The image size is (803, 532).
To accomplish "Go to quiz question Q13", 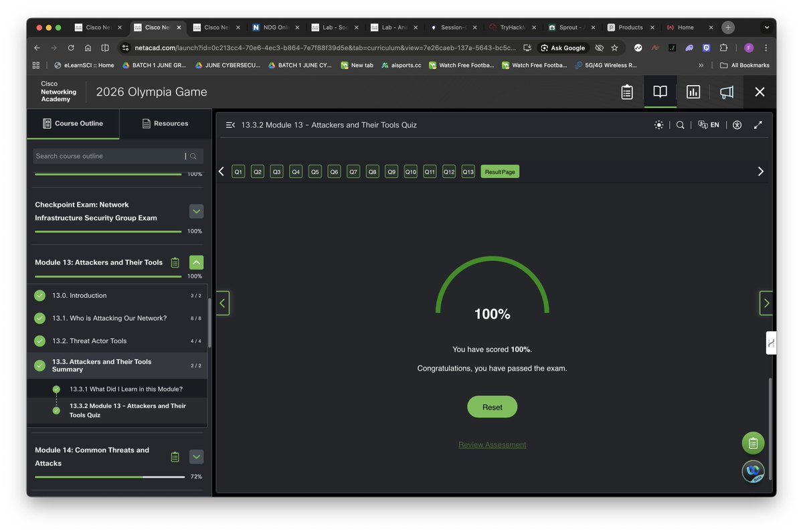I will [468, 172].
